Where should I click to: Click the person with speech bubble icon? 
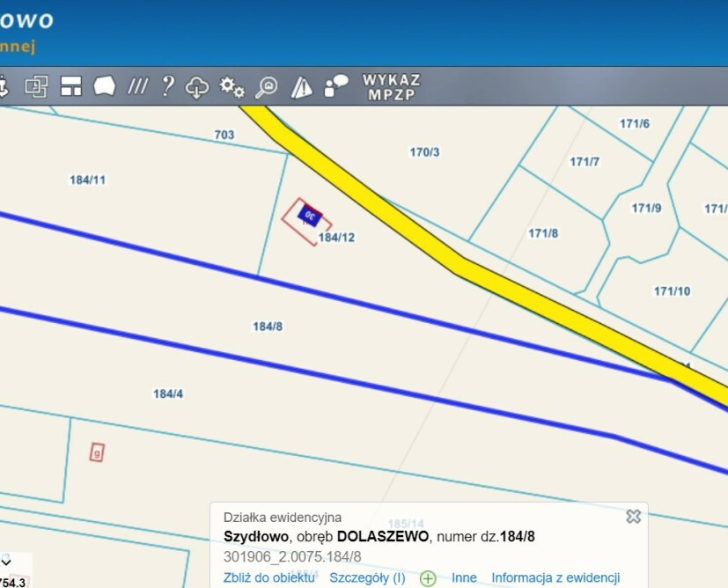tap(336, 86)
